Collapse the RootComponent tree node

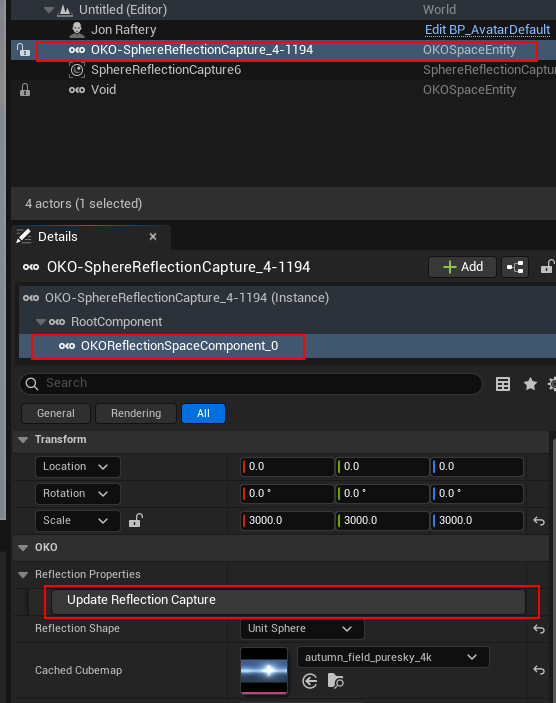[x=41, y=322]
